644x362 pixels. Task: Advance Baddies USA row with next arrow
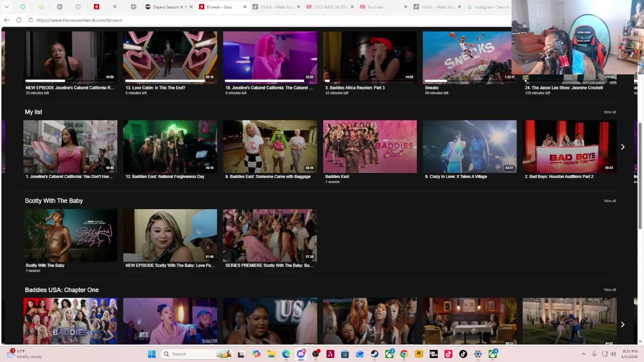[x=622, y=324]
